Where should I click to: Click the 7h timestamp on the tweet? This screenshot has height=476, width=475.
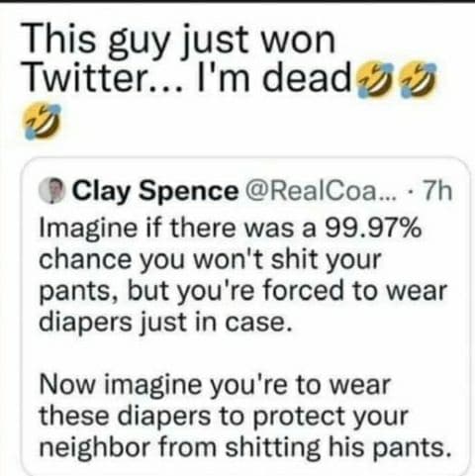(438, 191)
